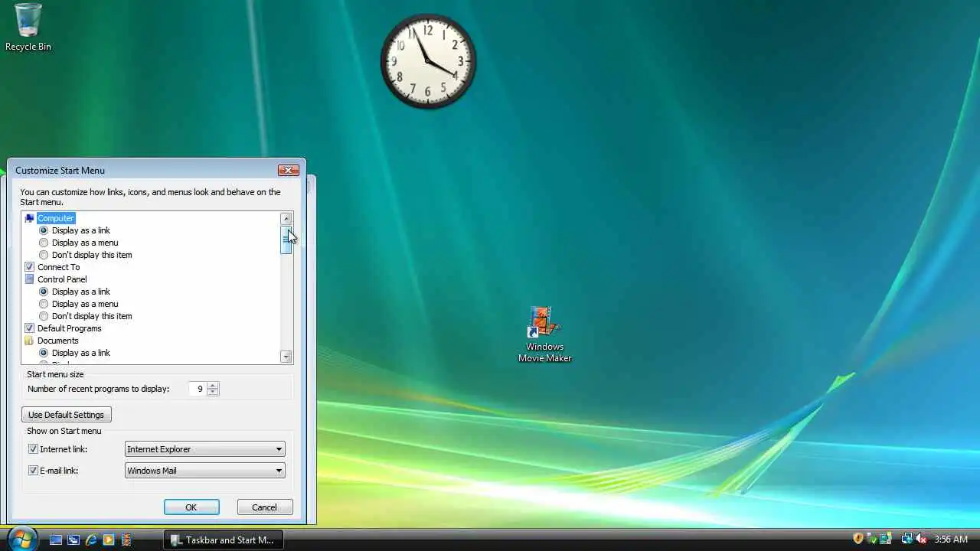Click the Taskbar and Start Menu taskbar button
The image size is (980, 551).
pyautogui.click(x=224, y=540)
